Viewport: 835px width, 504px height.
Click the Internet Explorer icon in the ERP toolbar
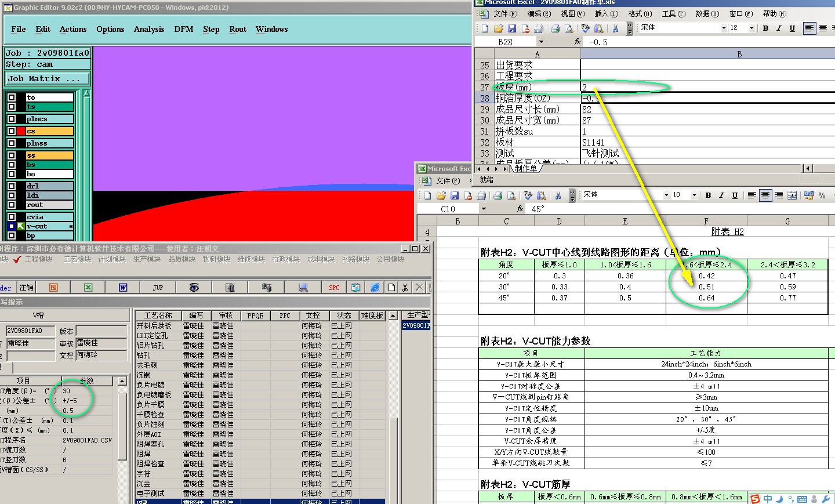point(375,288)
